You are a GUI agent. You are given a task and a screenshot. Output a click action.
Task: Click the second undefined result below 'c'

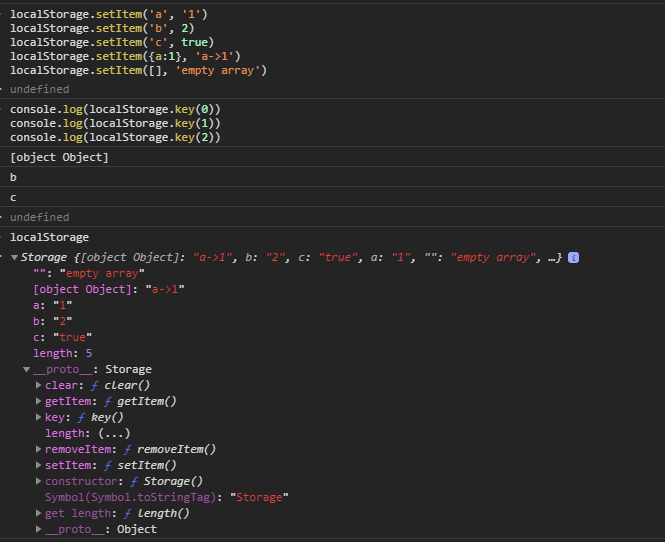coord(39,218)
